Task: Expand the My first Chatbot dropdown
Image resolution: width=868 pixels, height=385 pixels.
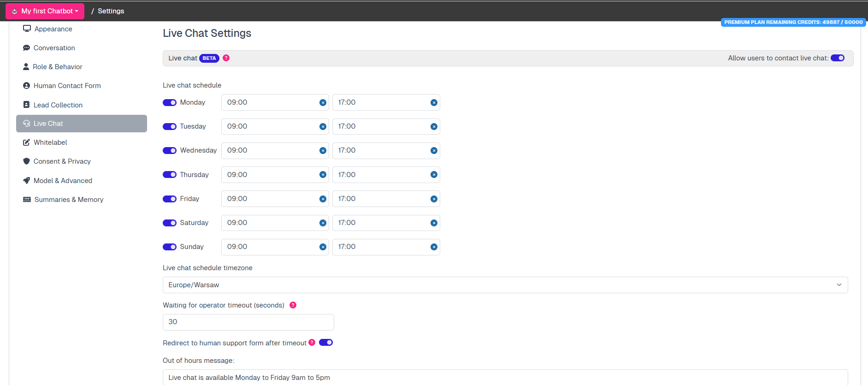Action: pyautogui.click(x=45, y=11)
